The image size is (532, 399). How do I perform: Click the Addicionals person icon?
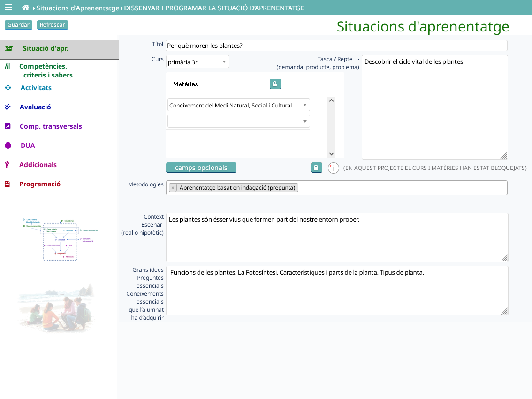[x=7, y=165]
